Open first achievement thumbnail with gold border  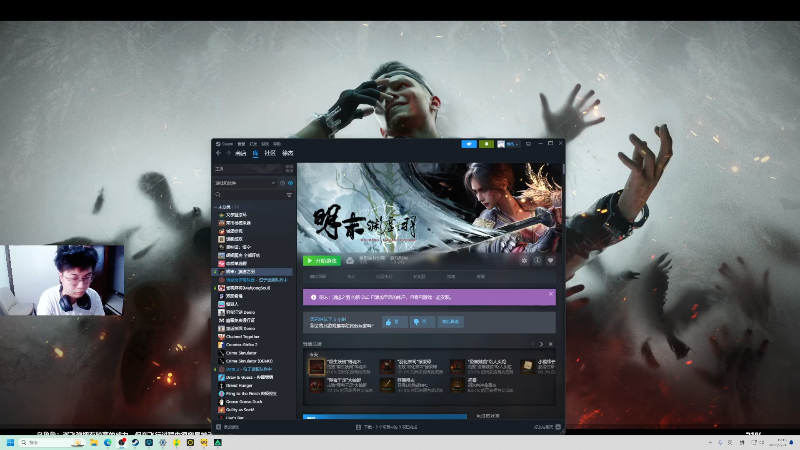[316, 366]
